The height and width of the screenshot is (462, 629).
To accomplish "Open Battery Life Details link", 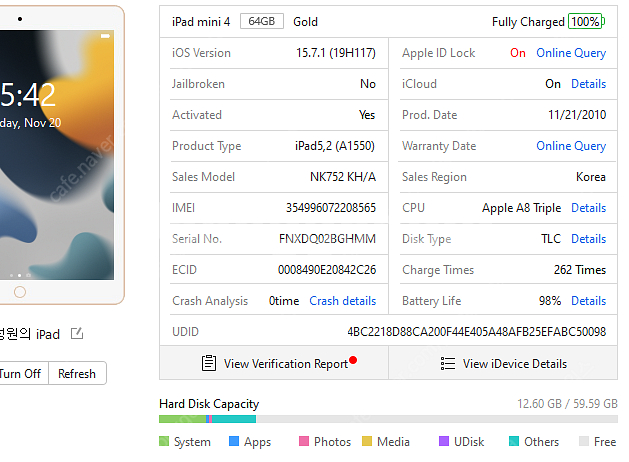I will [x=588, y=301].
